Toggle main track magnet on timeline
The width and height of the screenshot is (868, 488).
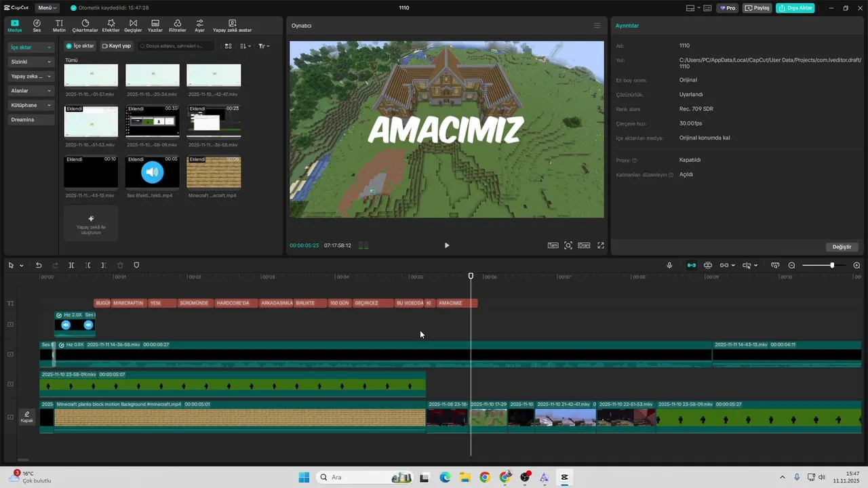click(691, 265)
